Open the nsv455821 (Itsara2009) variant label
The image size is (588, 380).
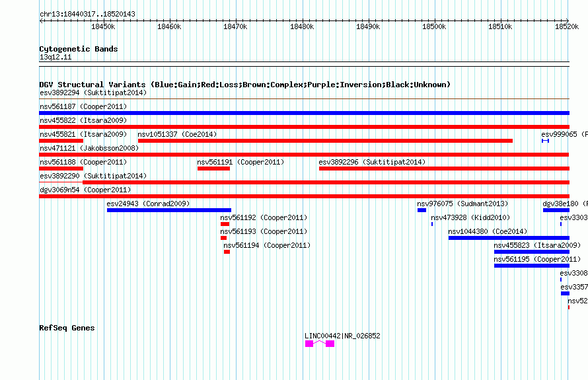(x=83, y=134)
